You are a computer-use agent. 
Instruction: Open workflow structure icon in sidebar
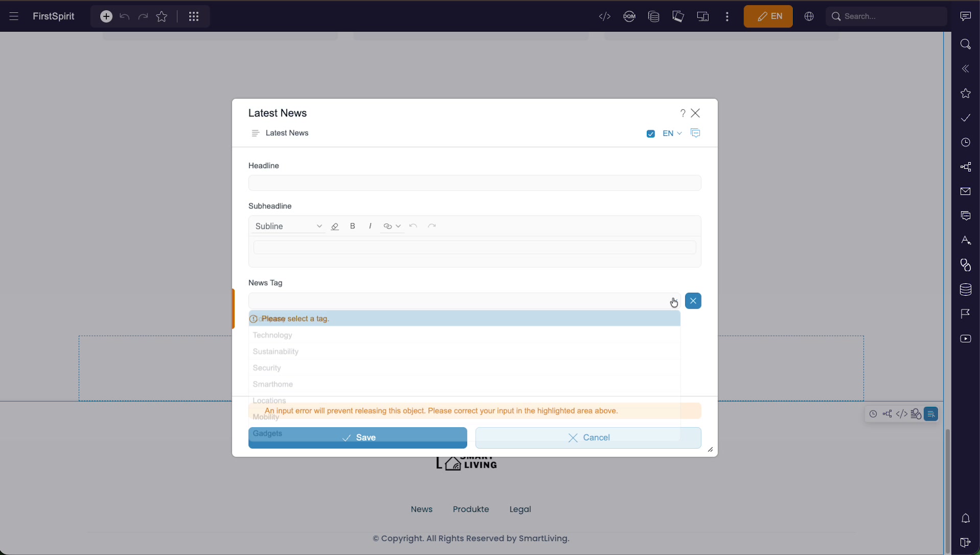coord(966,167)
